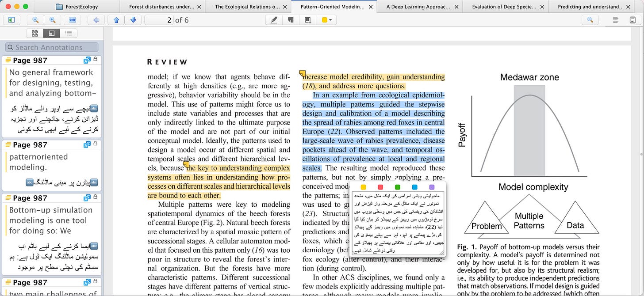This screenshot has height=296, width=644.
Task: Select the 'No general framework' annotation card
Action: tap(52, 96)
